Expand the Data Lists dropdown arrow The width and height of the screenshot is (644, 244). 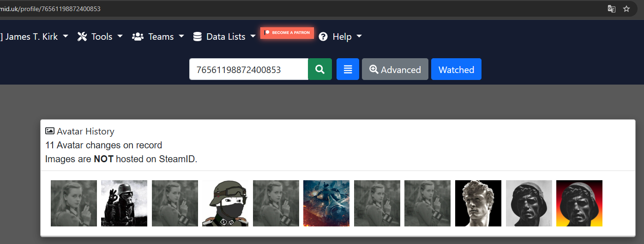(253, 37)
